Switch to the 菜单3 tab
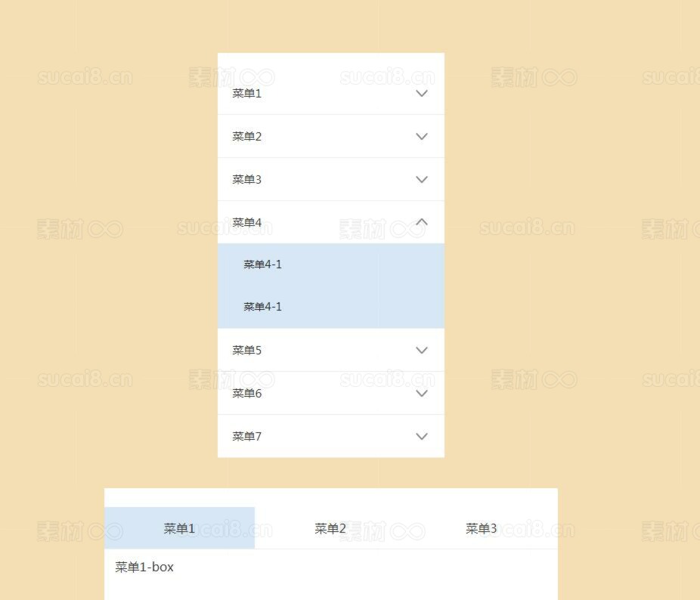Image resolution: width=700 pixels, height=600 pixels. point(482,529)
